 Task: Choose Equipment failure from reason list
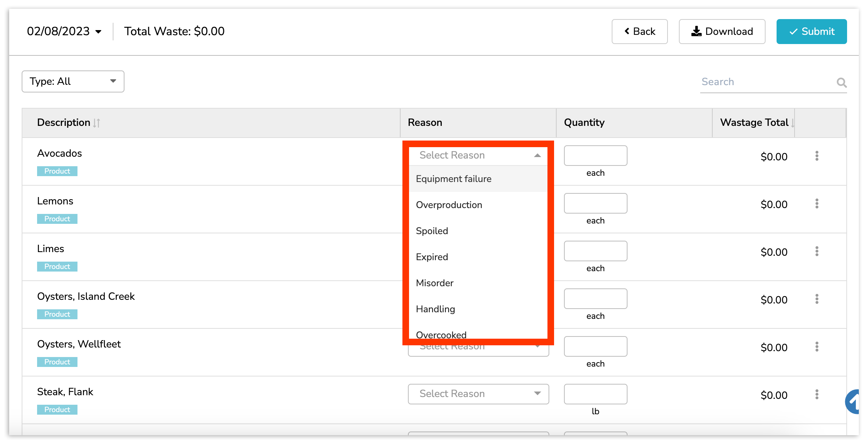tap(453, 179)
